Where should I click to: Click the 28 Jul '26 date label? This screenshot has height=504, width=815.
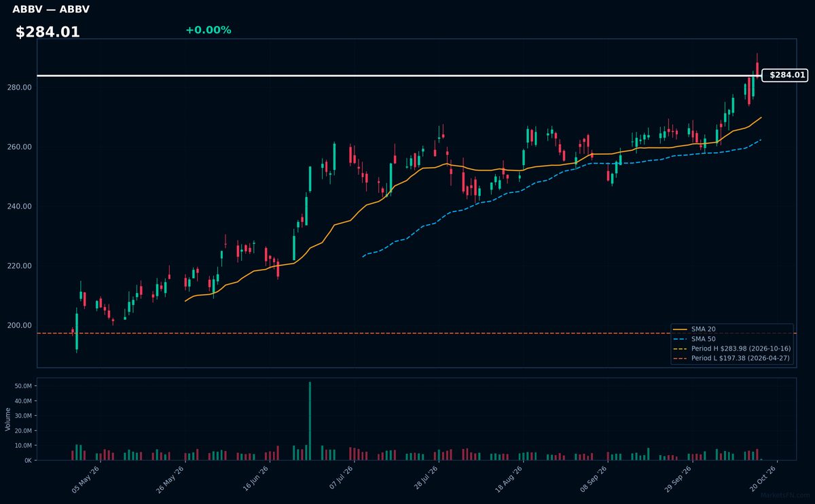424,479
